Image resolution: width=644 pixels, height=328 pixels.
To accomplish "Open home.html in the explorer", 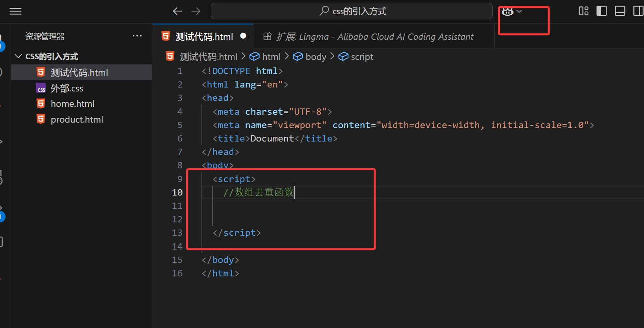I will [x=73, y=104].
